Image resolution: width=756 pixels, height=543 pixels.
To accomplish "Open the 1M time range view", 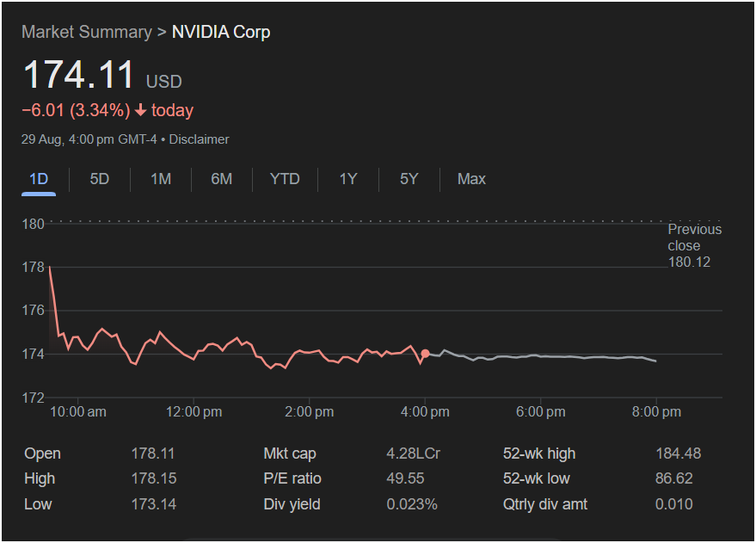I will (x=161, y=179).
